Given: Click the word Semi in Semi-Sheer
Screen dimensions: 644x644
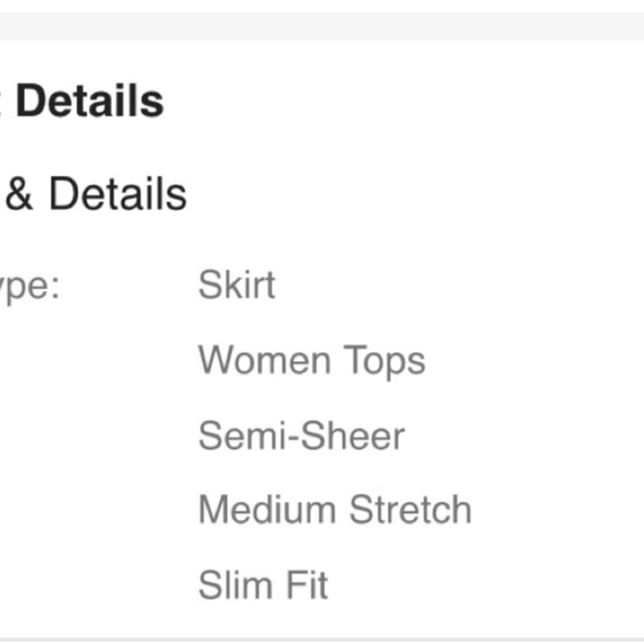Looking at the screenshot, I should [241, 435].
